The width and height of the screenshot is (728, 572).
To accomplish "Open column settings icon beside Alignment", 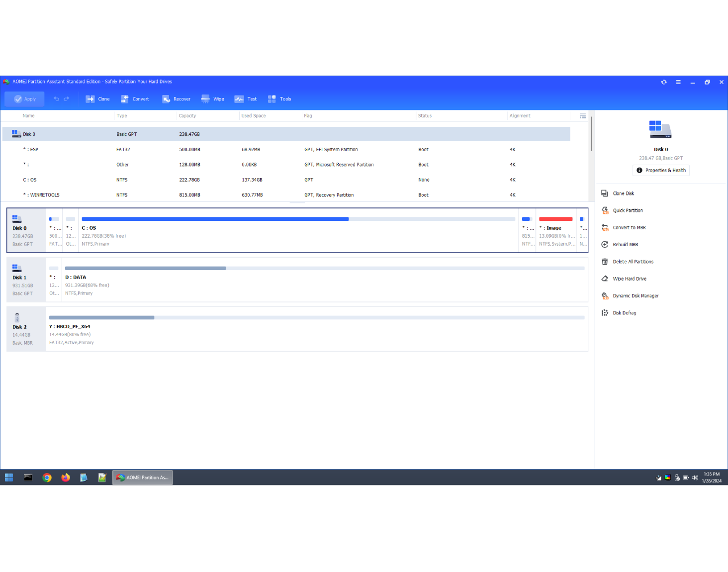I will tap(583, 116).
